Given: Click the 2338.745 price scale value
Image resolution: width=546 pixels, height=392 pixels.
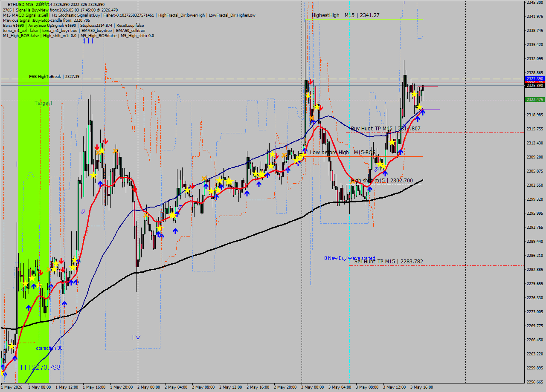Looking at the screenshot, I should coord(535,31).
